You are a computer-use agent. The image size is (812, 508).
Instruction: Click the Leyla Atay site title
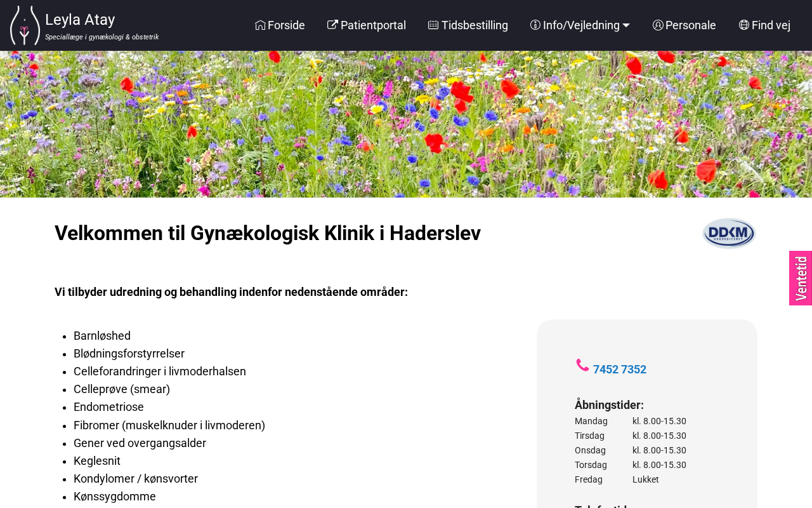click(80, 20)
